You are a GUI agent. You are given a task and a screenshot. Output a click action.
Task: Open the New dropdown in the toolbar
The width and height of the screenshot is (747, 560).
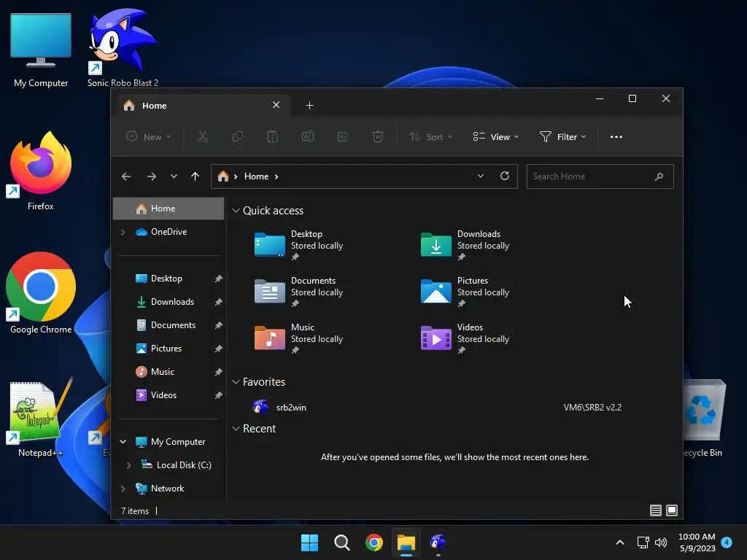(x=148, y=136)
